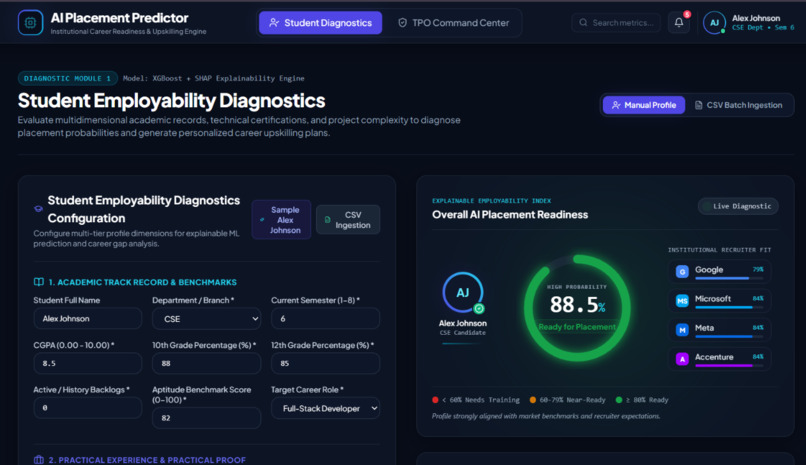Select Manual Profile mode
Image resolution: width=806 pixels, height=465 pixels.
644,105
